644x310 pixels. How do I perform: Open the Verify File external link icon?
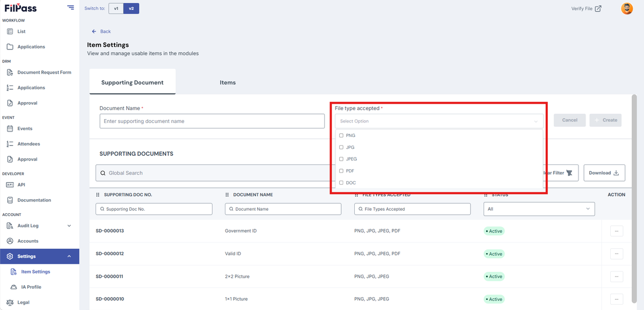pos(598,9)
